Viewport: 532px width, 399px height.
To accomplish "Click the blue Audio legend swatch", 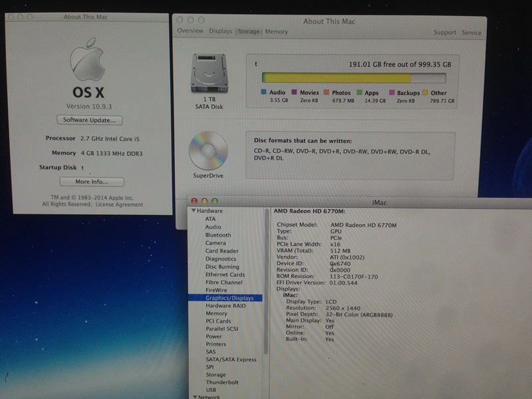I will click(x=263, y=92).
